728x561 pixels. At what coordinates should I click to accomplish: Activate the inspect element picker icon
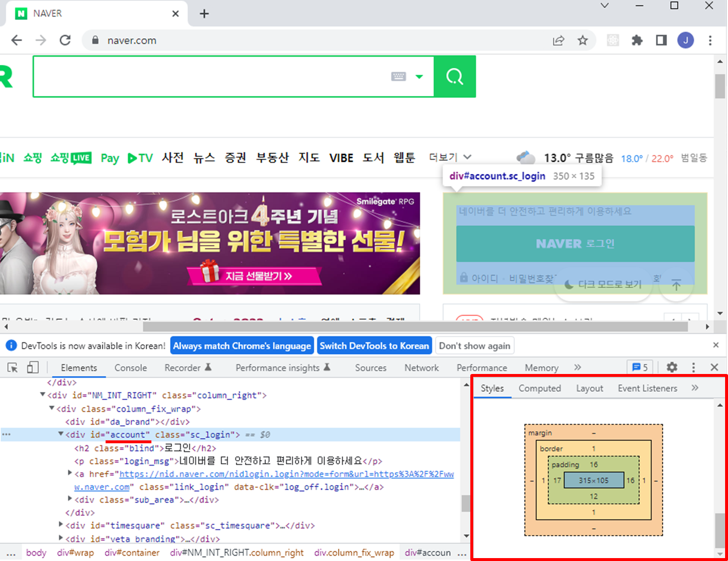click(x=13, y=368)
